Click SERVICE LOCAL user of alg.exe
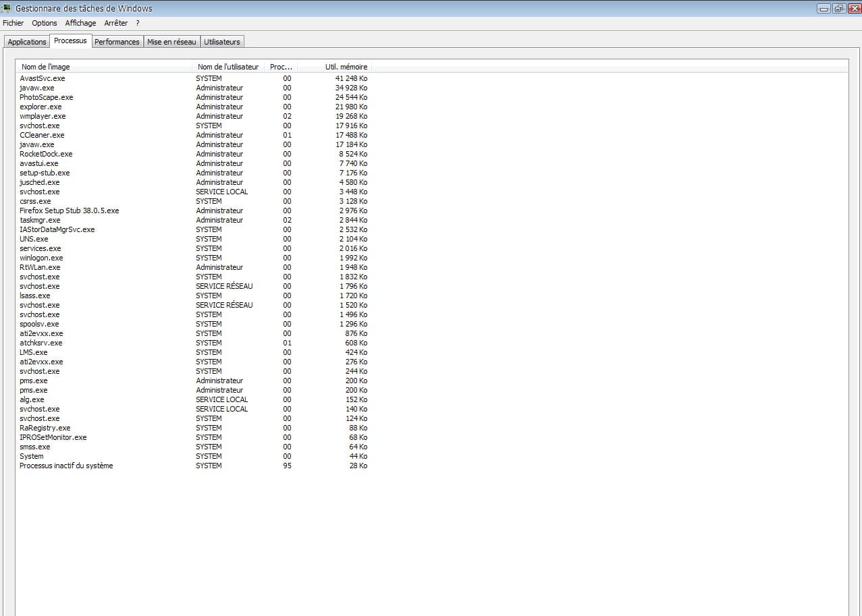Image resolution: width=862 pixels, height=616 pixels. [221, 399]
